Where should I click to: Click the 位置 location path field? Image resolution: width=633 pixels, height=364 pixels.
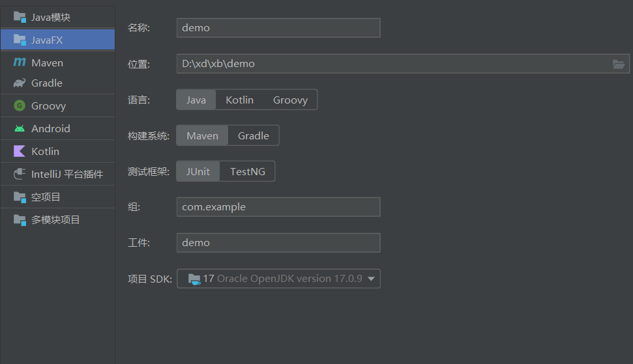pyautogui.click(x=403, y=64)
